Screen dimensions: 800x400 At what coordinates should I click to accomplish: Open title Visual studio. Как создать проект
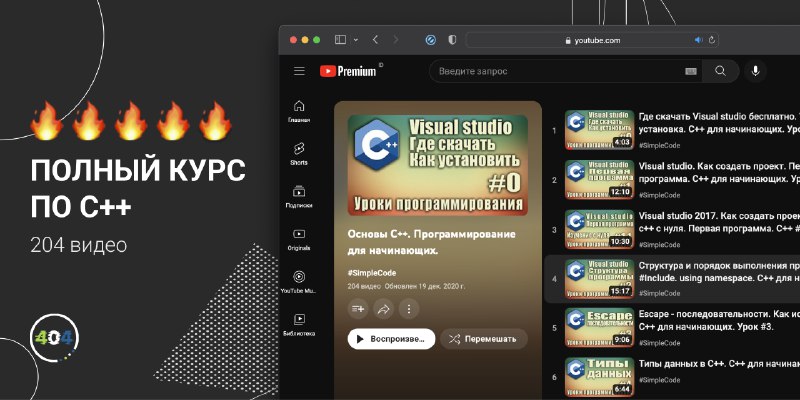(x=719, y=173)
